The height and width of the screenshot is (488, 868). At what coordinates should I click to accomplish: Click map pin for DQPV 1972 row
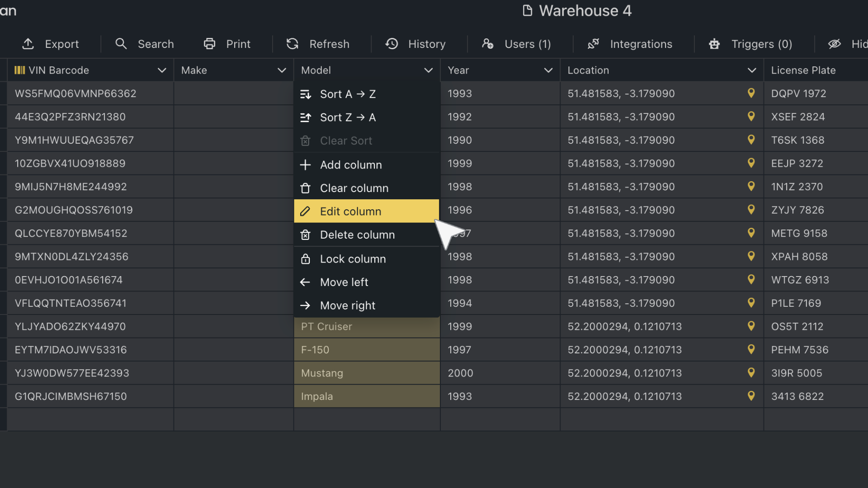tap(751, 93)
